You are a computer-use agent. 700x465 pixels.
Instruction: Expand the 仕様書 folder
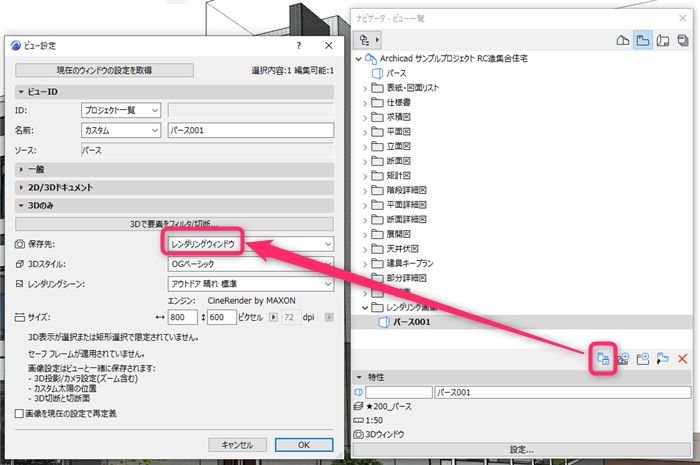point(365,103)
